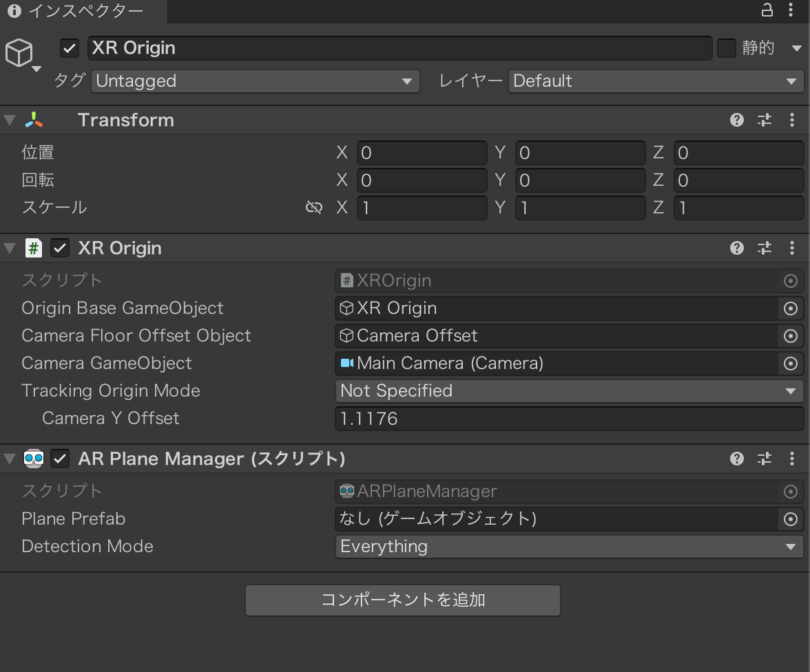The width and height of the screenshot is (810, 672).
Task: Collapse the XR Origin component foldout
Action: click(x=10, y=248)
